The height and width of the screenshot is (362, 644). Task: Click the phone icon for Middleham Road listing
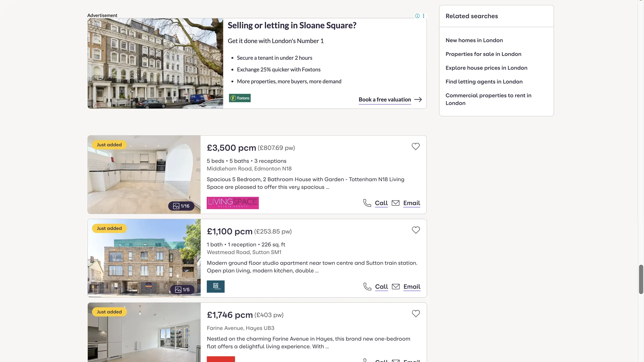coord(367,203)
